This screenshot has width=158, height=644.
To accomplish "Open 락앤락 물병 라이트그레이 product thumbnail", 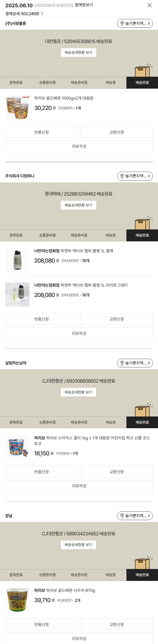I will pyautogui.click(x=17, y=294).
